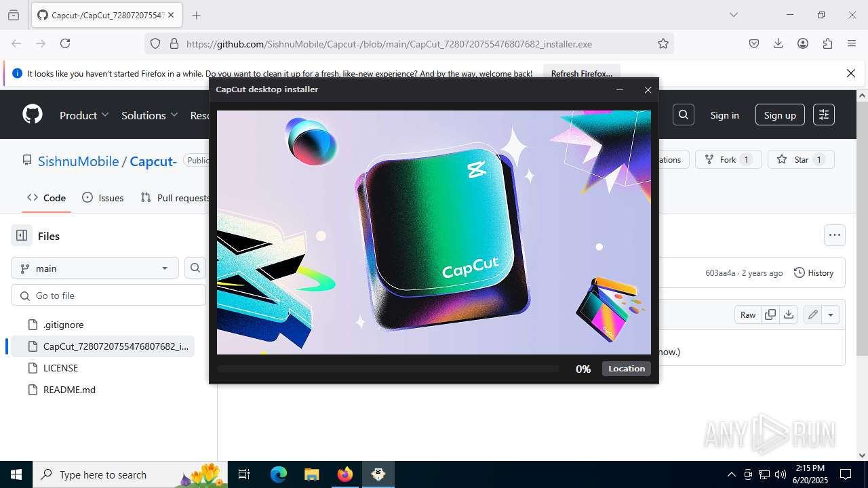Click the CapCut splash artwork image
The height and width of the screenshot is (488, 868).
click(x=434, y=232)
